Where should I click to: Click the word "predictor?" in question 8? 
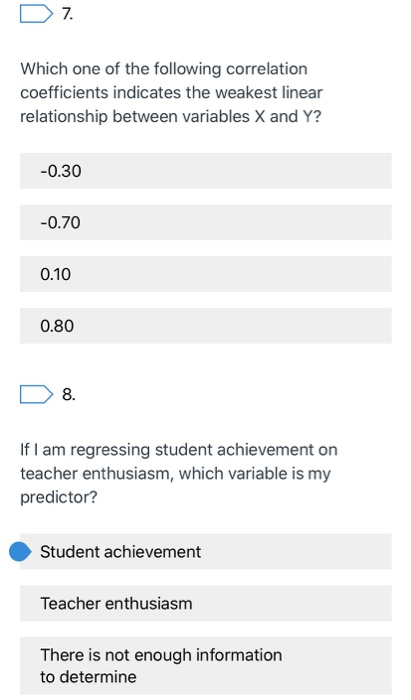point(58,497)
